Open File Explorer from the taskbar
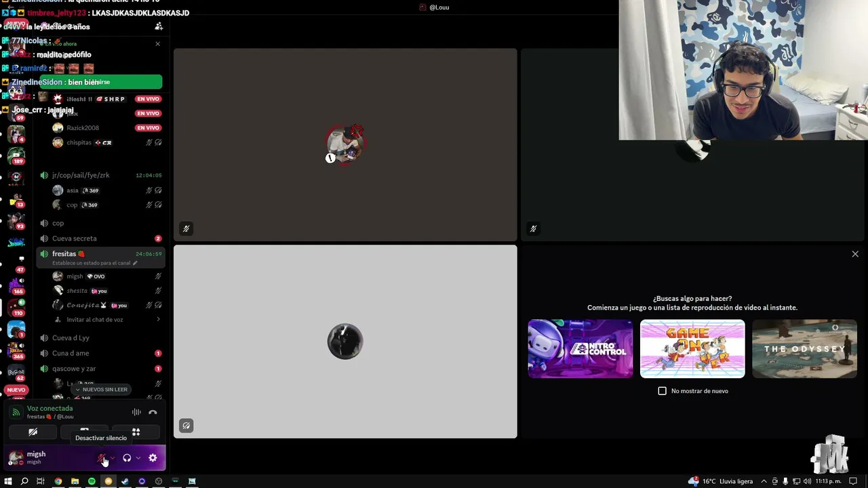 pyautogui.click(x=75, y=481)
